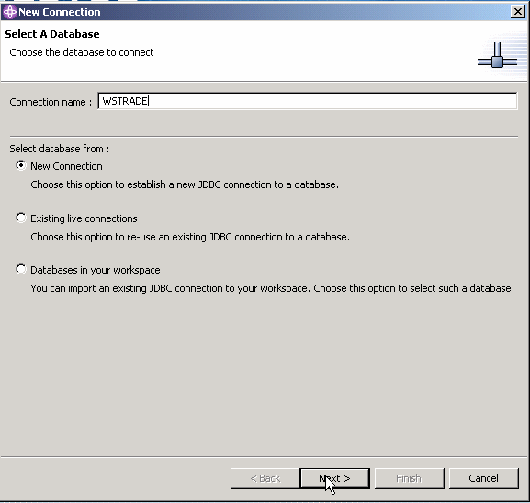This screenshot has height=503, width=530.
Task: Click the New Connection title bar text
Action: 59,12
